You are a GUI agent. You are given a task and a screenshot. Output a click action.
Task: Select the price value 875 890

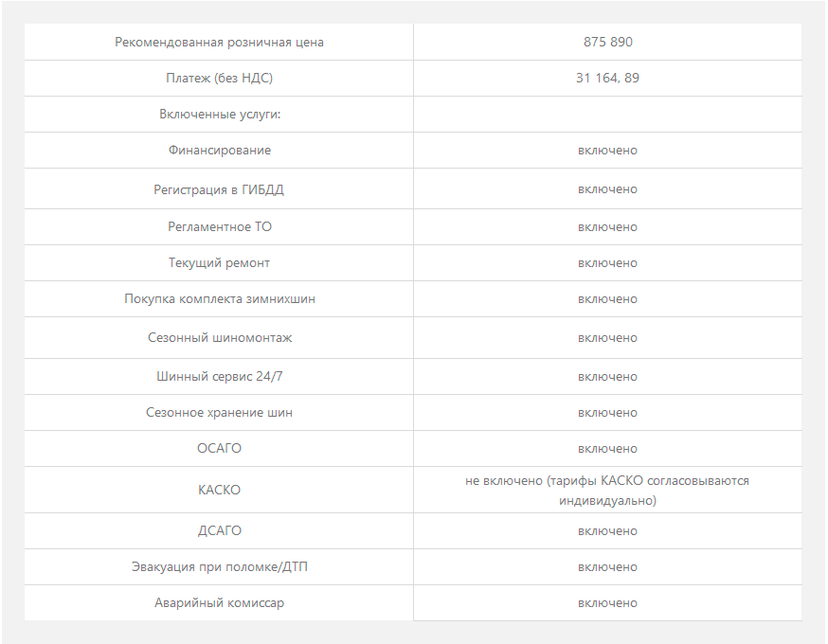tap(608, 42)
